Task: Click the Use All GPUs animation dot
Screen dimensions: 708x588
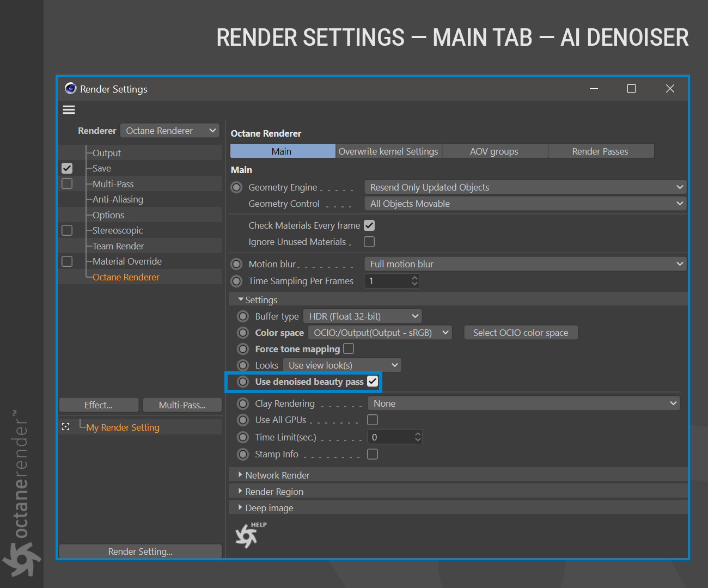Action: click(243, 420)
